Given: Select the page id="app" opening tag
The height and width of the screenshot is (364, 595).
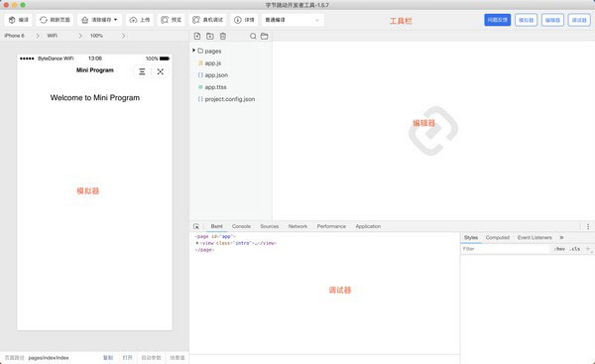Looking at the screenshot, I should pos(215,236).
